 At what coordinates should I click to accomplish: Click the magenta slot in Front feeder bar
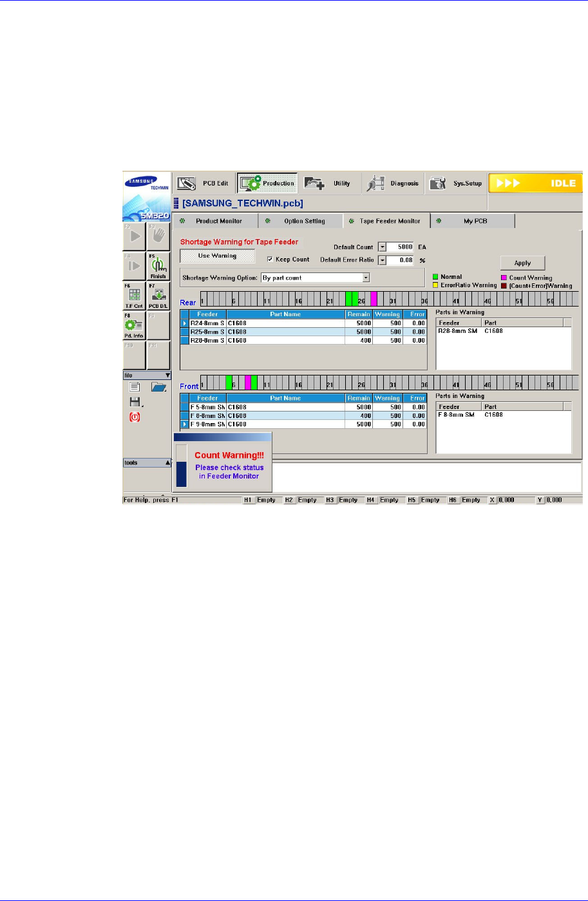[x=248, y=382]
